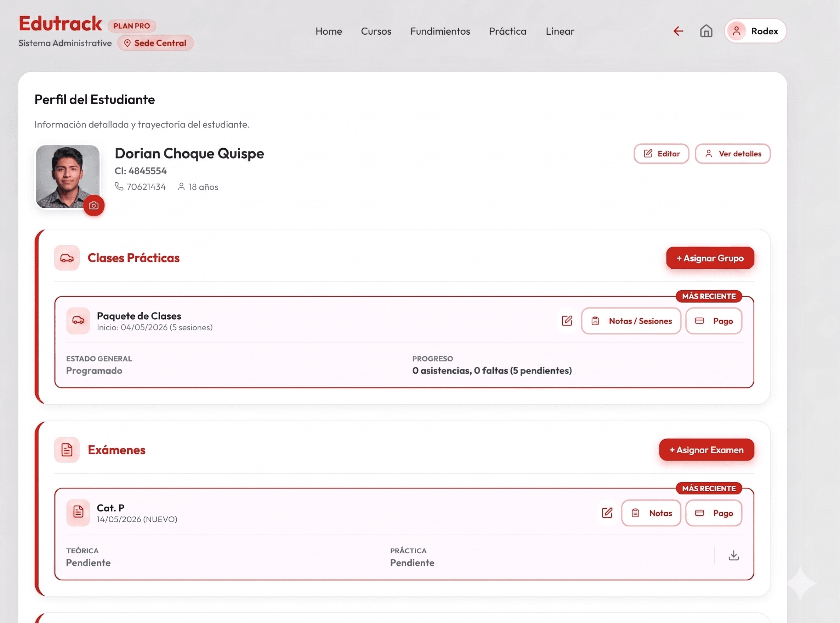This screenshot has height=623, width=840.
Task: Download the Cat. P exam document
Action: [x=734, y=555]
